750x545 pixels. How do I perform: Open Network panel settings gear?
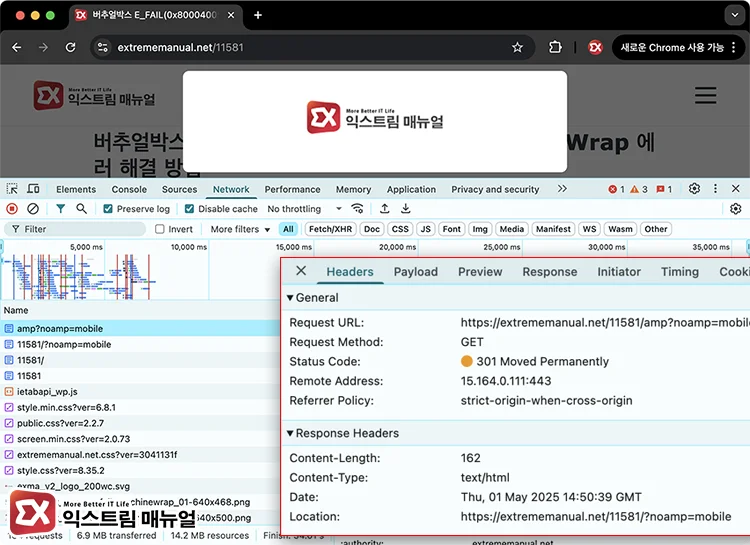point(735,209)
